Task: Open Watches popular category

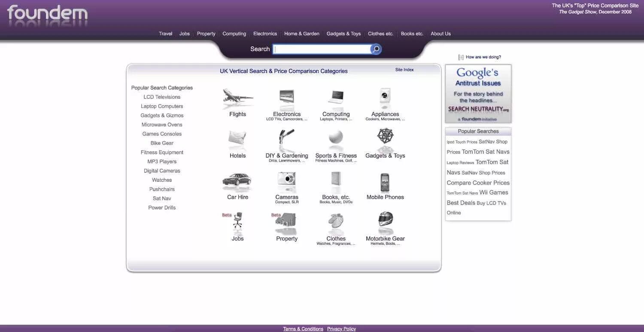Action: (x=162, y=180)
